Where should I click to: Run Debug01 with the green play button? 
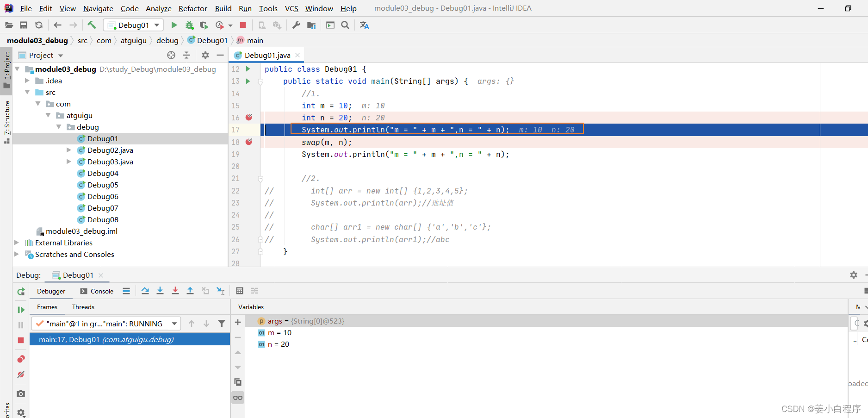tap(174, 25)
